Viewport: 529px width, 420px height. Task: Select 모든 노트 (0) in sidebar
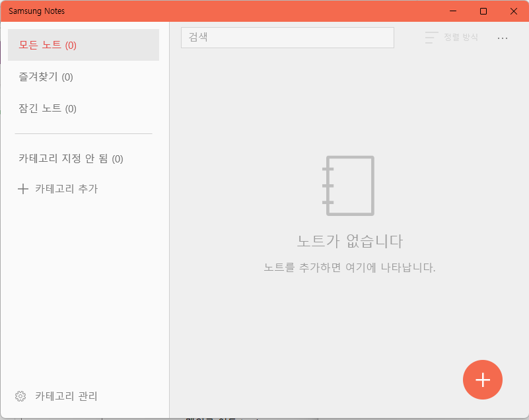coord(83,45)
